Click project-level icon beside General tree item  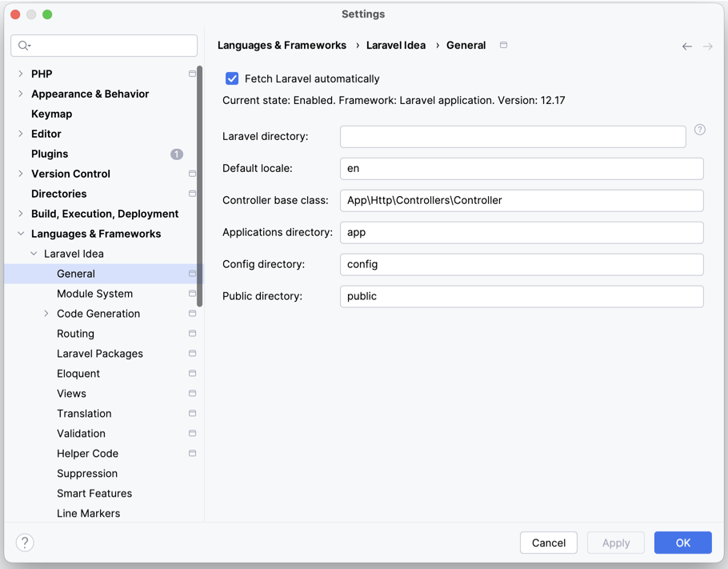click(x=192, y=274)
